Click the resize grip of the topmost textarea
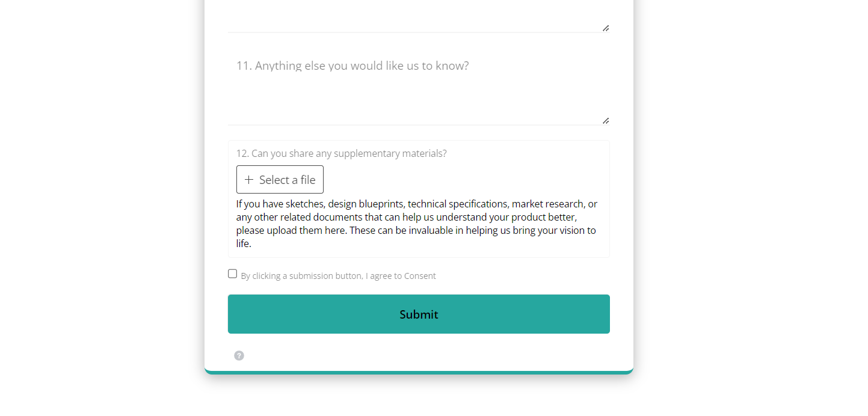This screenshot has height=416, width=868. point(606,28)
